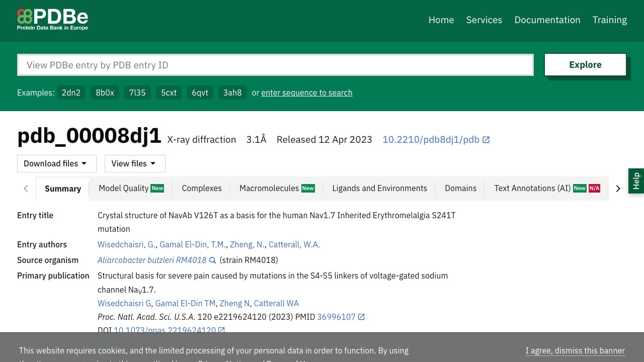Select the Macromolecules tab
This screenshot has height=362, width=644.
coord(277,188)
